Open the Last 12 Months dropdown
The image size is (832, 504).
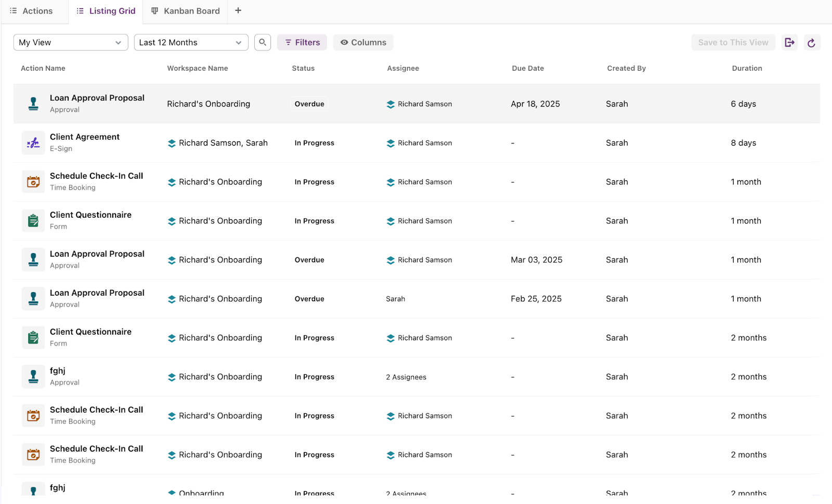point(191,42)
